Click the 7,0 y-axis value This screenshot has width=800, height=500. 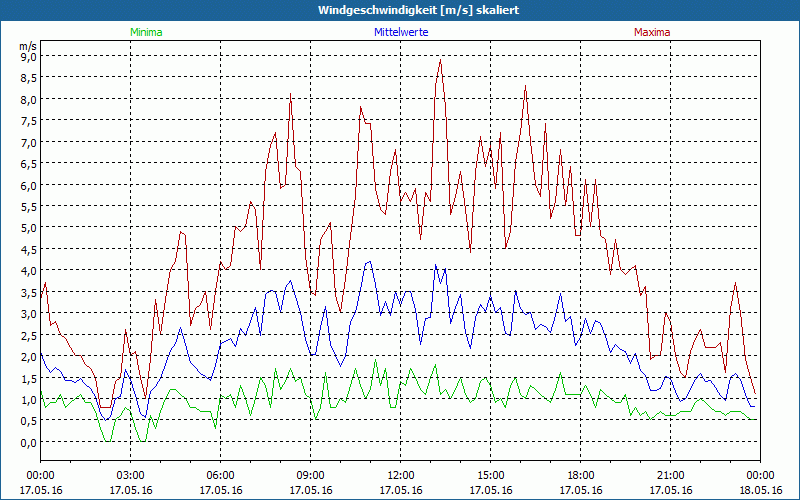coord(29,142)
